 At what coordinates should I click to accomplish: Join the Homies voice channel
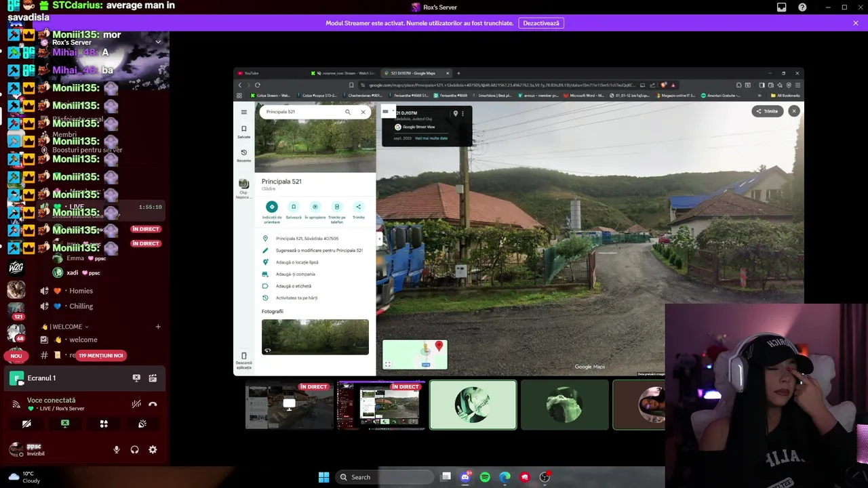point(81,291)
